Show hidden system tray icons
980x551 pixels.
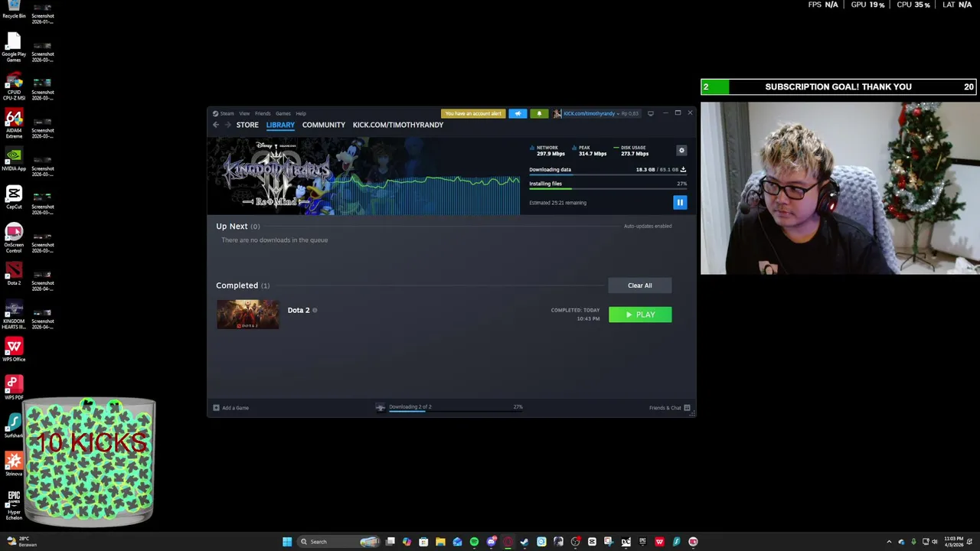(x=889, y=542)
